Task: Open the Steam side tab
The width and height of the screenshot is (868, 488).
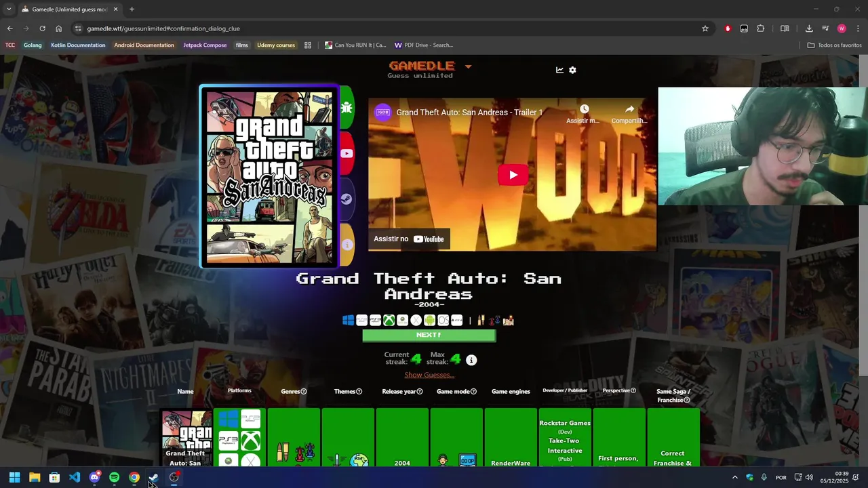Action: 347,199
